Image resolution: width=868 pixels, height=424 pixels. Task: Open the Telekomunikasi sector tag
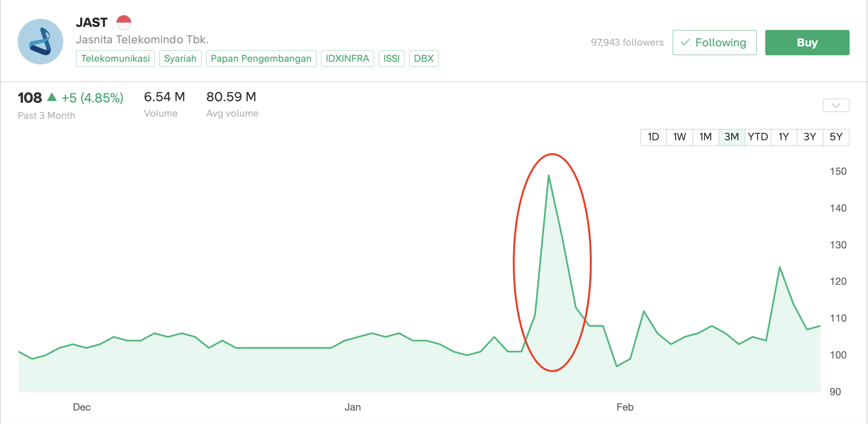pyautogui.click(x=115, y=59)
